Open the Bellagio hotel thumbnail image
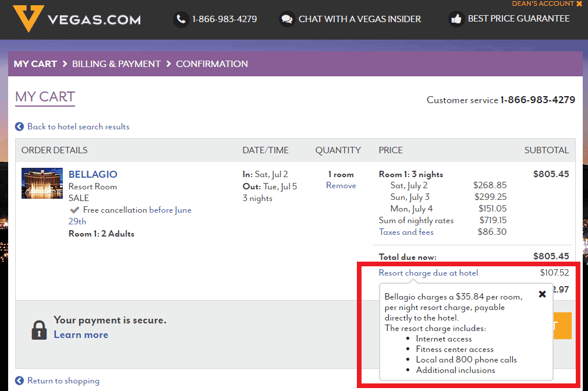This screenshot has width=588, height=391. pyautogui.click(x=42, y=184)
